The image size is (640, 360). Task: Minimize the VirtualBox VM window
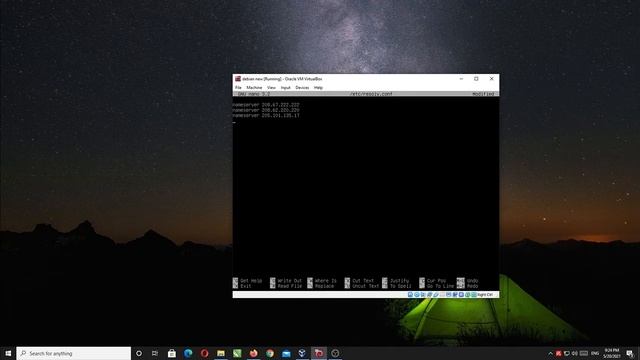point(461,79)
